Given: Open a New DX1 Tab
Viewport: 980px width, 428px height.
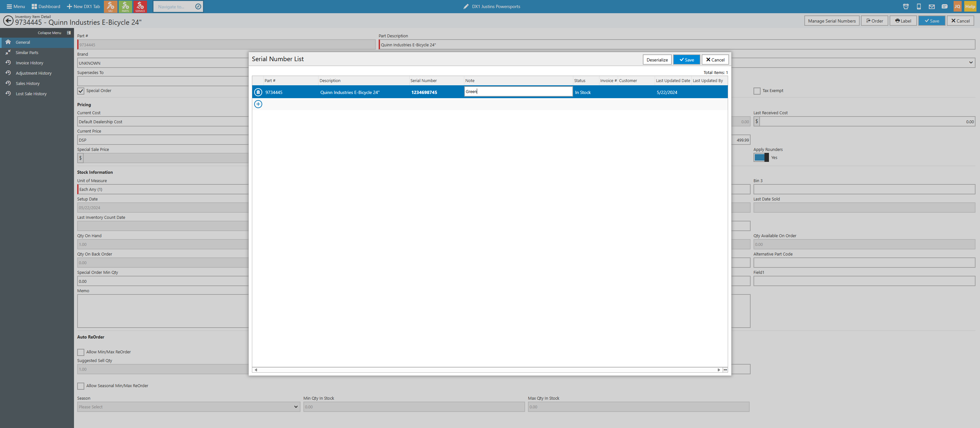Looking at the screenshot, I should (83, 6).
